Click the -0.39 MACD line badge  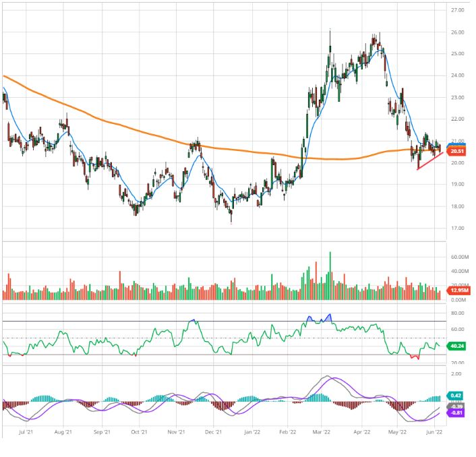pyautogui.click(x=456, y=406)
